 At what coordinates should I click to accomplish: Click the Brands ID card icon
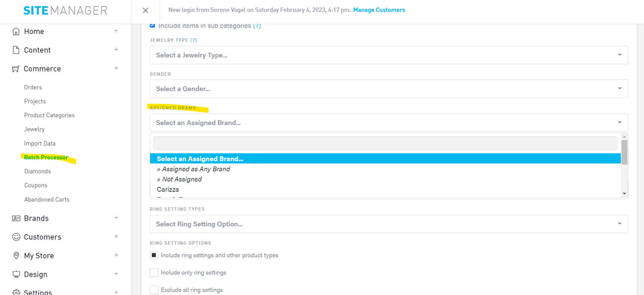16,219
